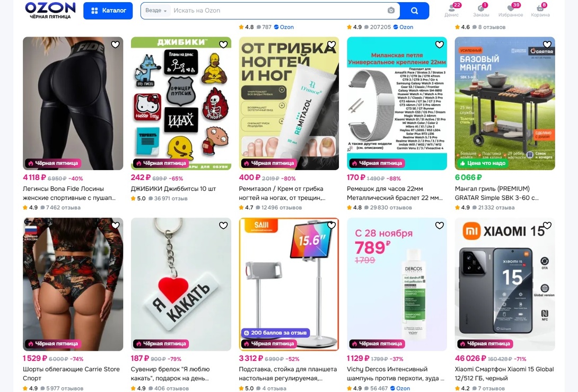
Task: Click the Миланская петля watch strap image
Action: (397, 103)
